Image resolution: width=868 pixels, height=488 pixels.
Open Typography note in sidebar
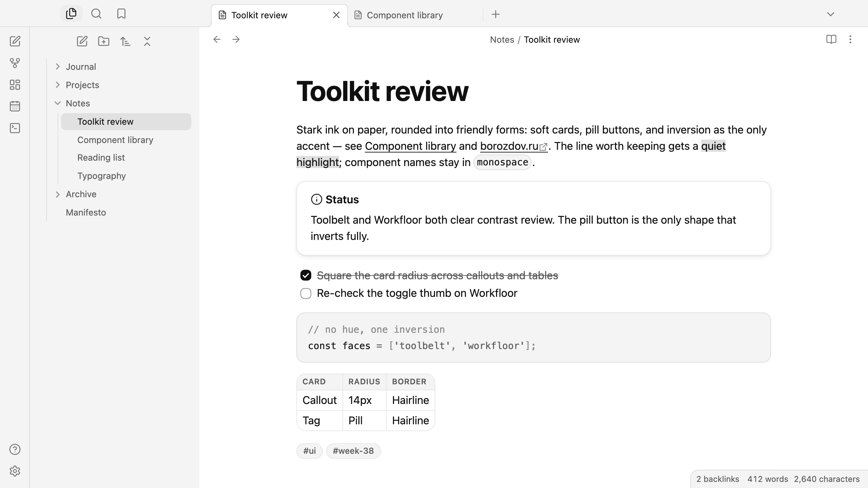(x=126, y=176)
